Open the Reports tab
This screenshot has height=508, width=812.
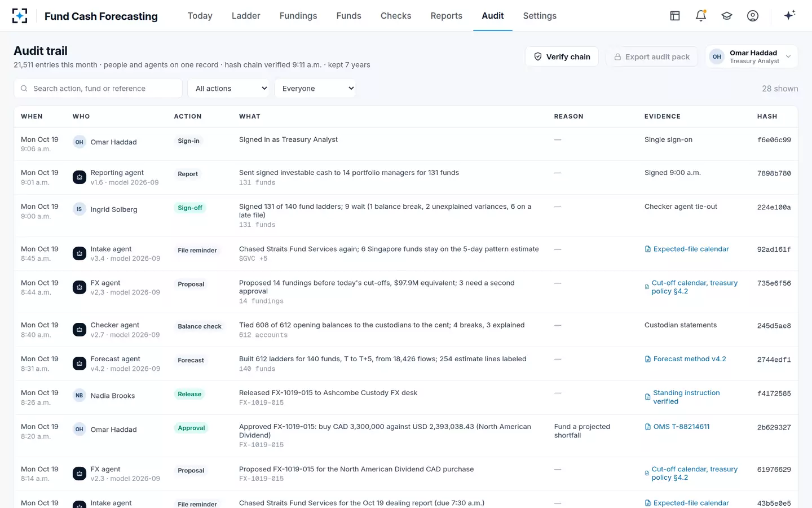pos(447,16)
